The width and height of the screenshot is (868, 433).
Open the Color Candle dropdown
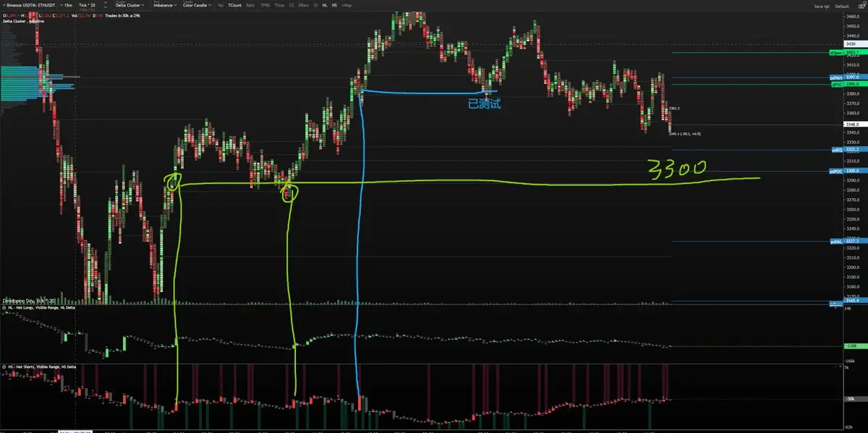click(x=196, y=5)
